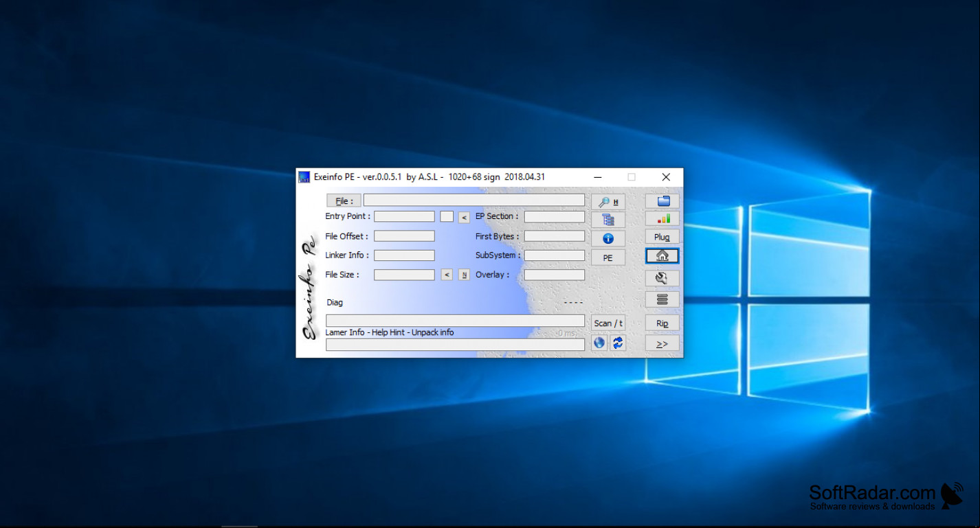
Task: Click the 'EP Section :' label
Action: (x=497, y=216)
